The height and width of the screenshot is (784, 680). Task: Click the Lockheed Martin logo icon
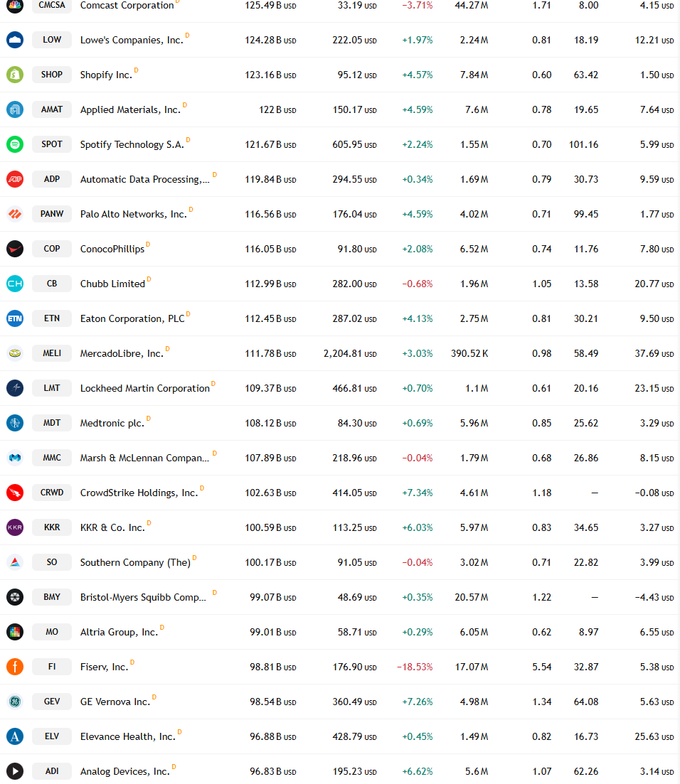pyautogui.click(x=15, y=388)
